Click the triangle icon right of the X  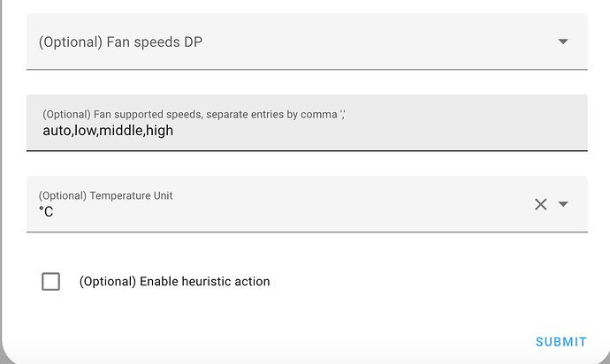click(563, 204)
